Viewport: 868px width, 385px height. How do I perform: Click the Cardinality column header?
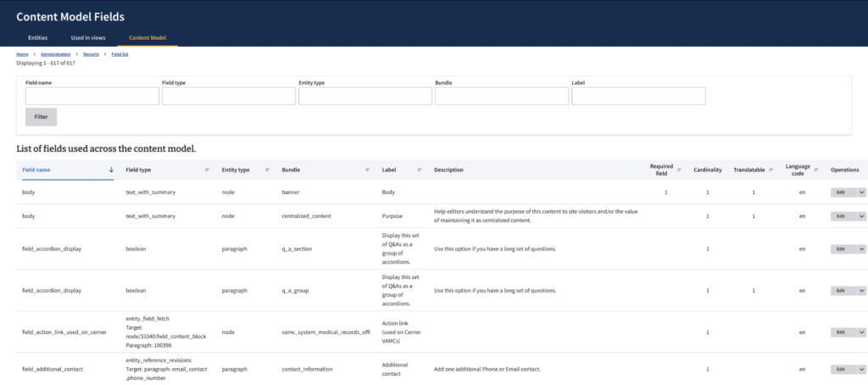pyautogui.click(x=708, y=170)
